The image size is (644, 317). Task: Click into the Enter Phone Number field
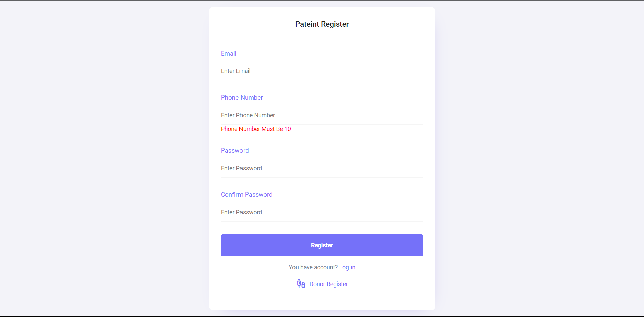tap(322, 115)
